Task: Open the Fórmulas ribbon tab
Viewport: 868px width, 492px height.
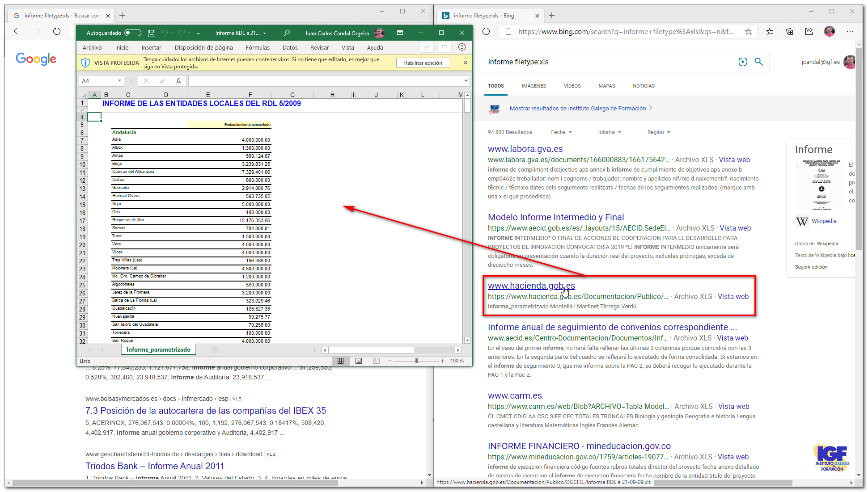Action: [258, 47]
